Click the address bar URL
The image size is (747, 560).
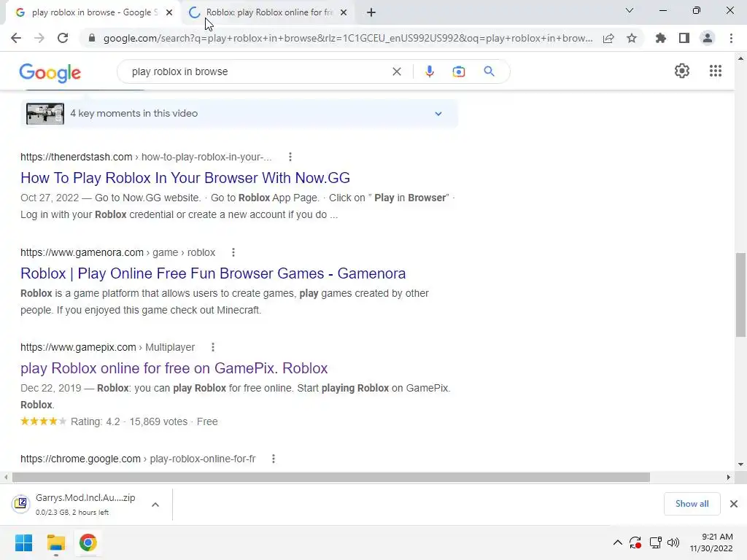pos(348,38)
